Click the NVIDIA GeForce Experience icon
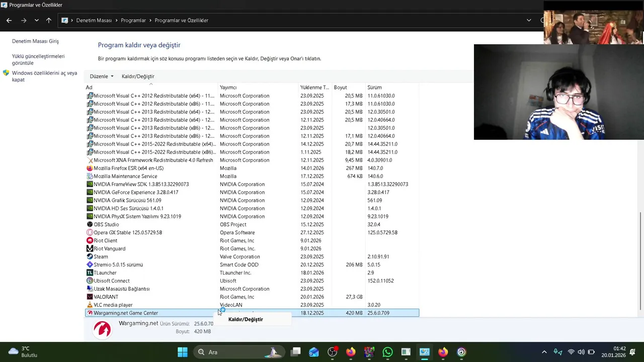The height and width of the screenshot is (362, 644). coord(90,192)
